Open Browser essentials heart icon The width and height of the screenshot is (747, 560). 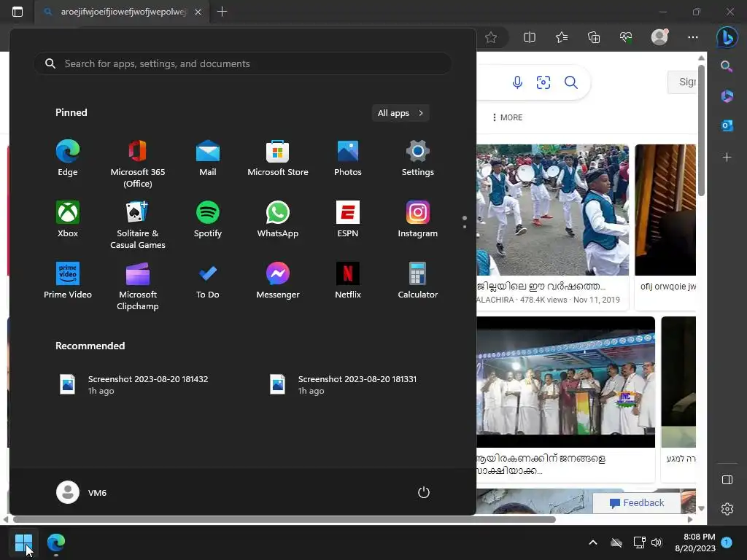tap(626, 38)
